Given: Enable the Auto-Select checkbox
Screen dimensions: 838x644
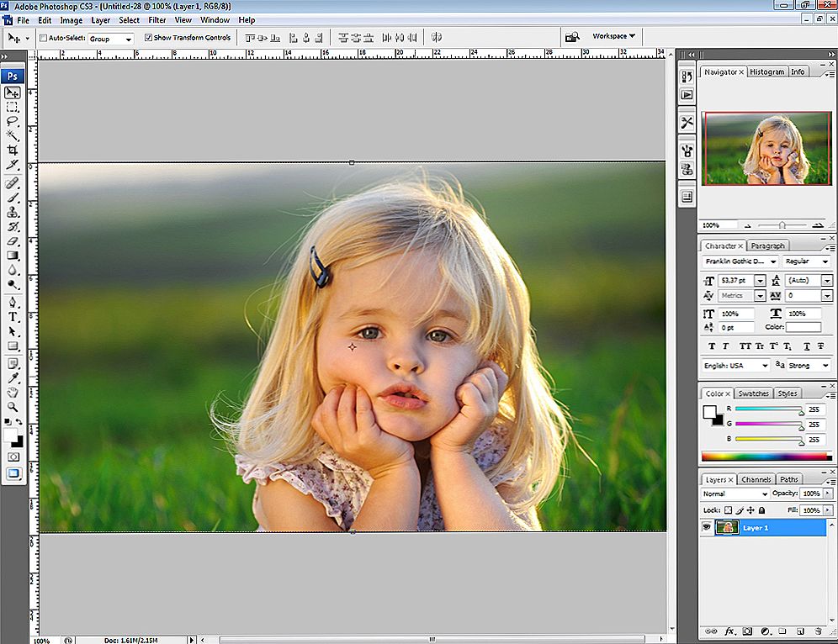Looking at the screenshot, I should pyautogui.click(x=44, y=38).
